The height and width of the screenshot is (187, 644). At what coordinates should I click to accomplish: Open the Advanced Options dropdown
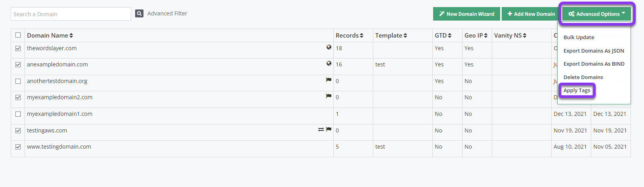pos(596,14)
